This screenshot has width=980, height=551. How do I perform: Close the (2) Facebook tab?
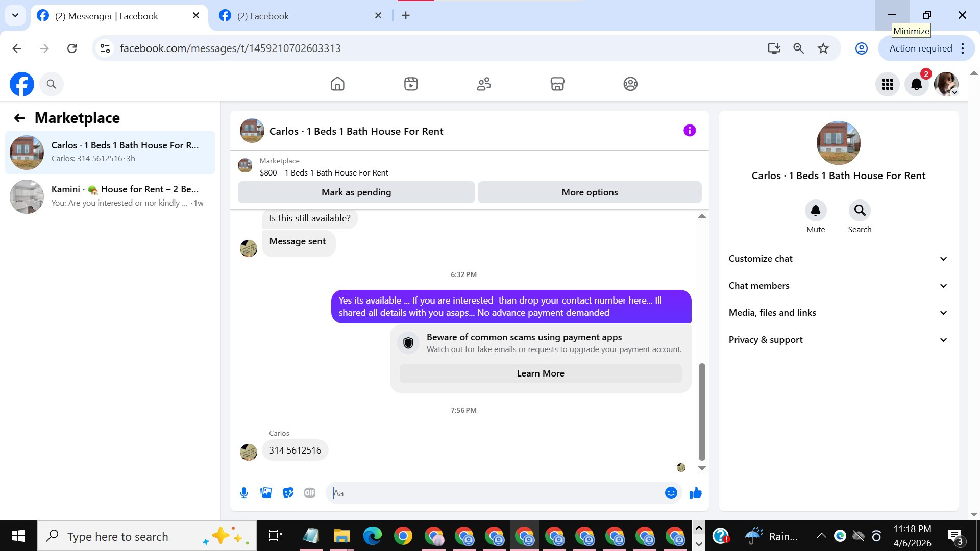378,15
